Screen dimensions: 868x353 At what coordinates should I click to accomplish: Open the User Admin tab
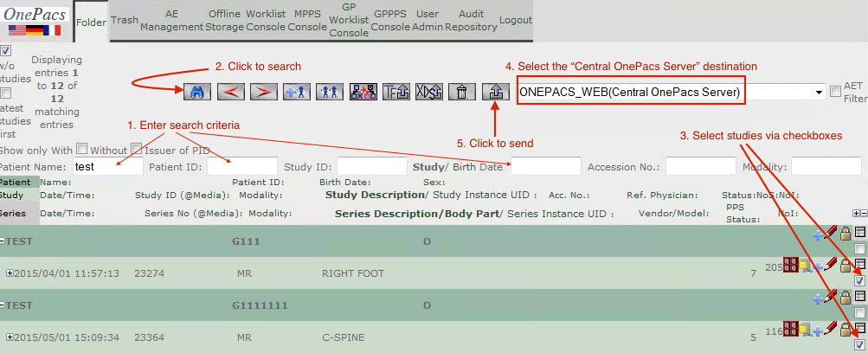428,20
